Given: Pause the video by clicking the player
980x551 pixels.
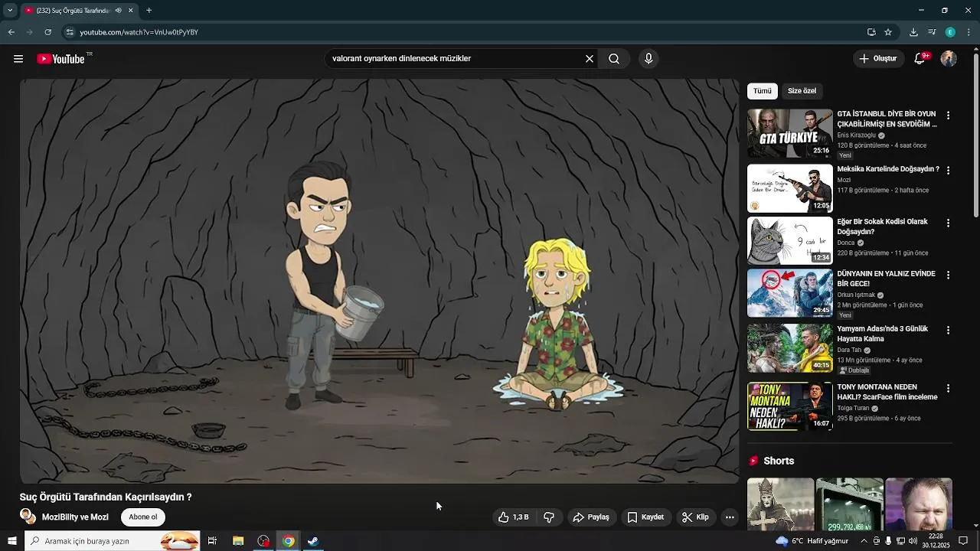Looking at the screenshot, I should click(380, 281).
